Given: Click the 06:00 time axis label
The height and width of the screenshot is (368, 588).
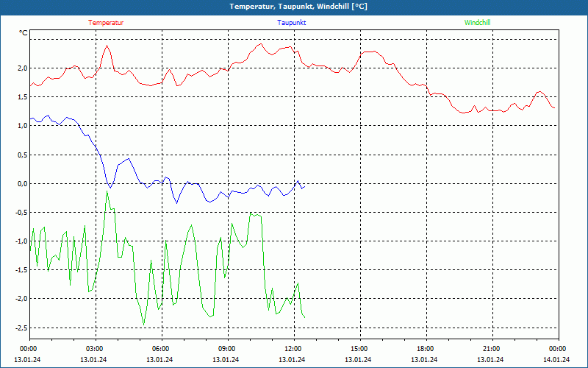Looking at the screenshot, I should pos(159,349).
